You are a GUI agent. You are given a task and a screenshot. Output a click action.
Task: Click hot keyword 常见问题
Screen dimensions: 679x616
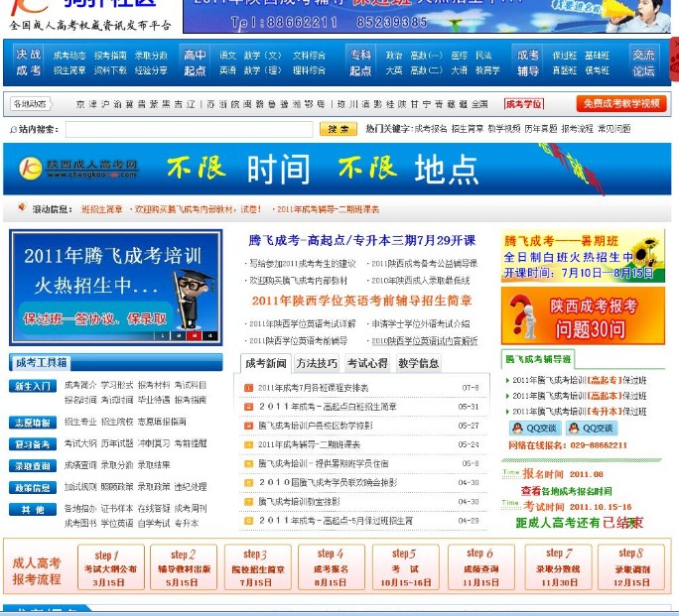tap(614, 129)
